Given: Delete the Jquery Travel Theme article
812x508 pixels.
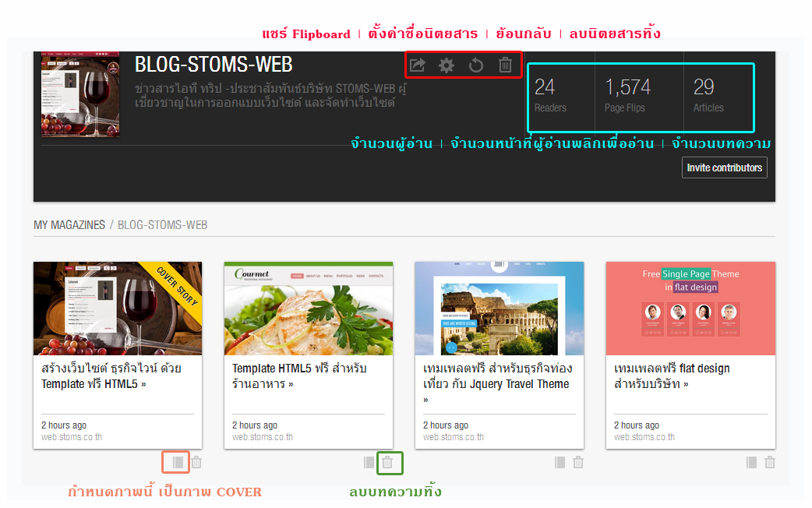Looking at the screenshot, I should point(578,462).
